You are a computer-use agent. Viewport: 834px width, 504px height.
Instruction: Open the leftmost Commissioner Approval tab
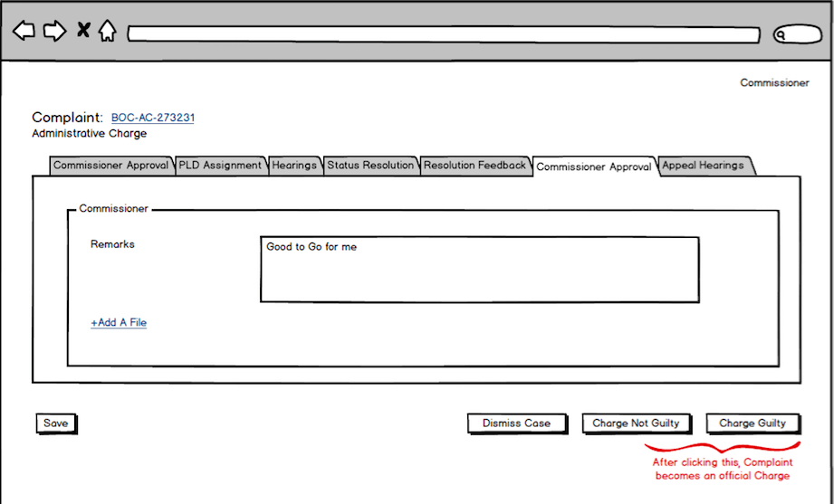point(110,166)
